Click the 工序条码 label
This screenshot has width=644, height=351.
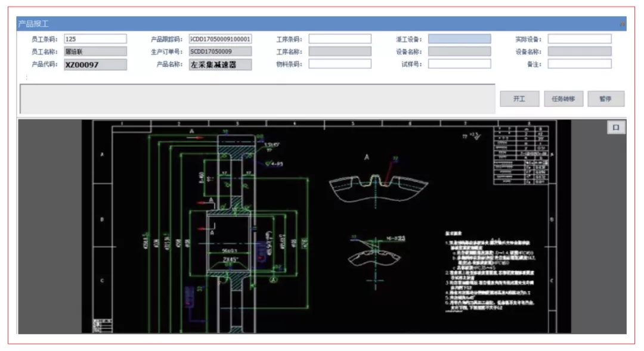click(289, 39)
